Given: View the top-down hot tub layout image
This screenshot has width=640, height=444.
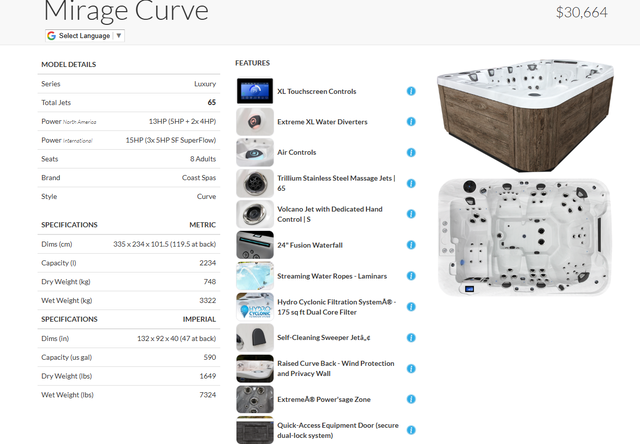Looking at the screenshot, I should [x=523, y=237].
